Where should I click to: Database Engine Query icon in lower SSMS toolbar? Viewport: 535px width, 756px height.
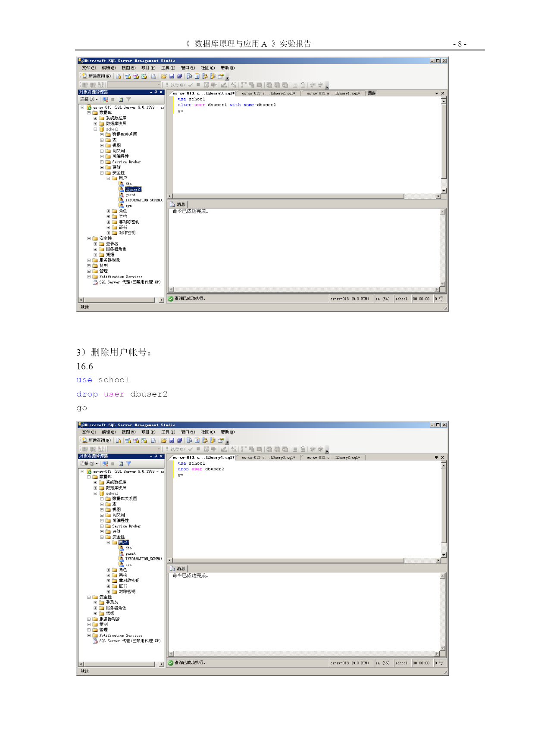(119, 440)
